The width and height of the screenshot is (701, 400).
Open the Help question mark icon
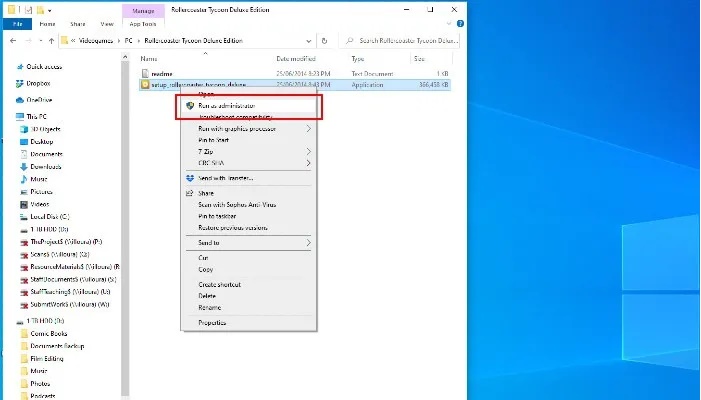click(460, 24)
